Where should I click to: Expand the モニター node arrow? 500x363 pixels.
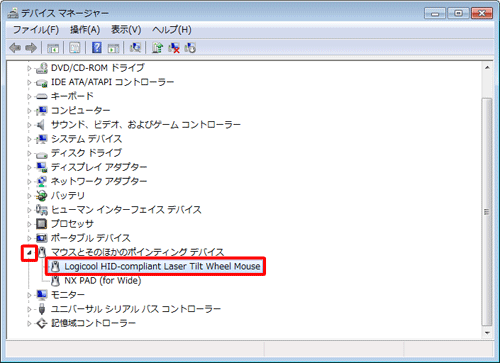point(29,295)
